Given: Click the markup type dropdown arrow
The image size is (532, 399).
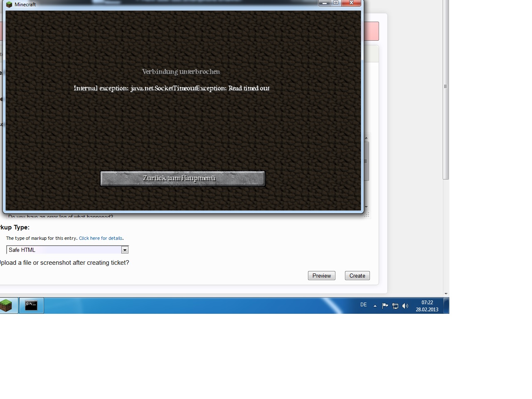Looking at the screenshot, I should (125, 250).
